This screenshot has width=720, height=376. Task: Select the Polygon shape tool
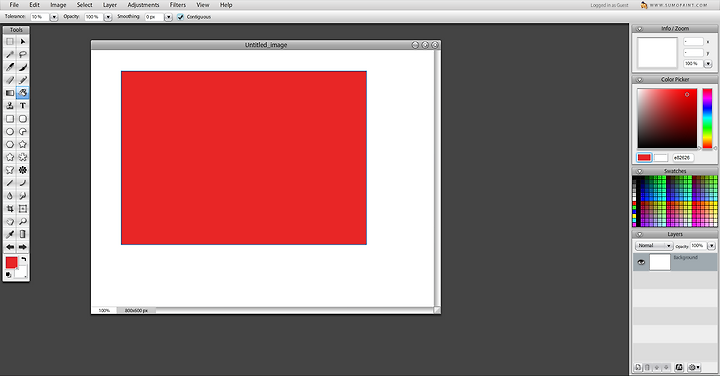coord(10,145)
